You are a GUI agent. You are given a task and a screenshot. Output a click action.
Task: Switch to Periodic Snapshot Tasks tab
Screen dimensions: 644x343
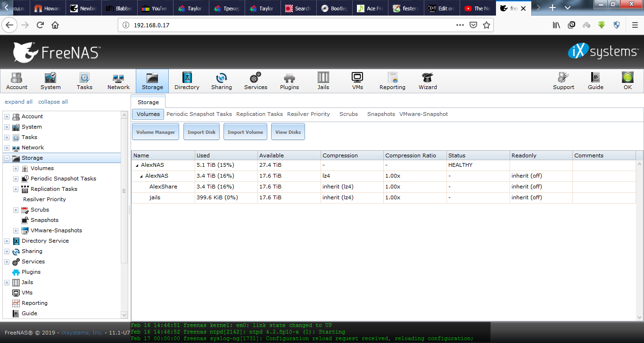tap(199, 114)
